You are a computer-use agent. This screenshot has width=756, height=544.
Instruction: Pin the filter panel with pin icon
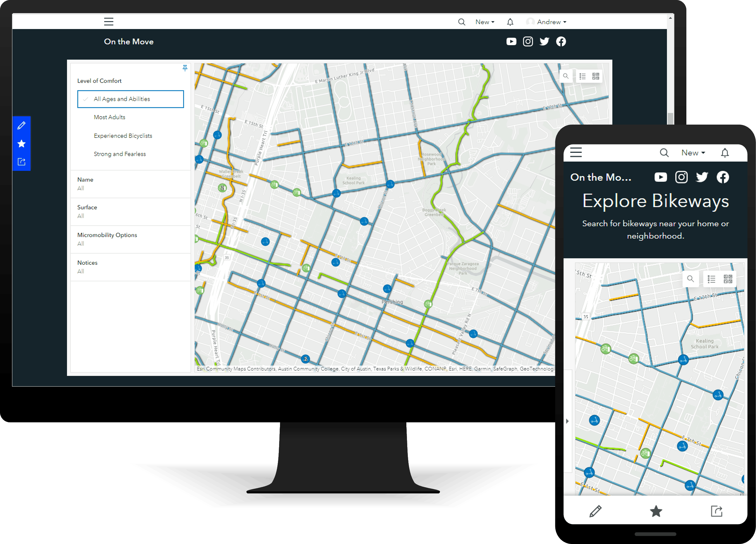[x=185, y=68]
